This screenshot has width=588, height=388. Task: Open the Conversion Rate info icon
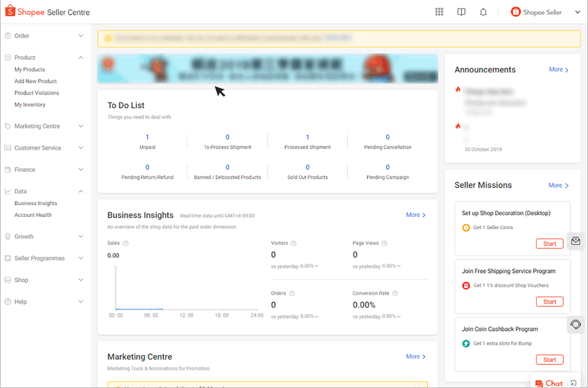coord(395,293)
